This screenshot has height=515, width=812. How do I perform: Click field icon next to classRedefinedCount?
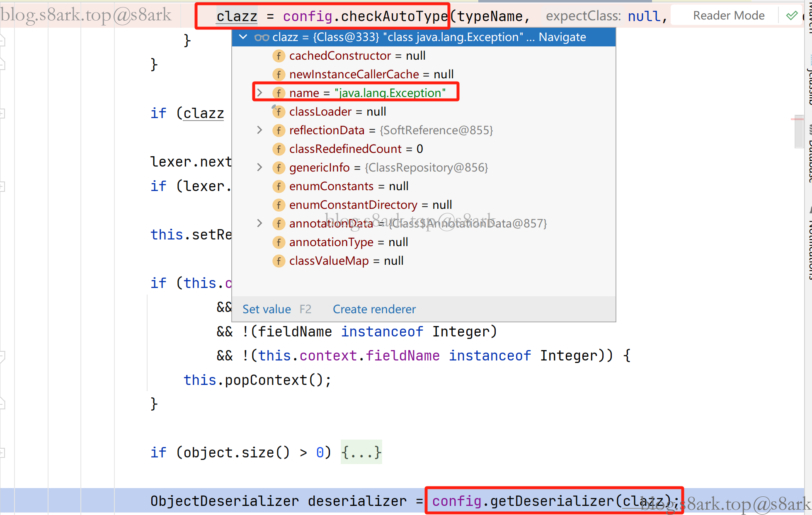[x=279, y=149]
